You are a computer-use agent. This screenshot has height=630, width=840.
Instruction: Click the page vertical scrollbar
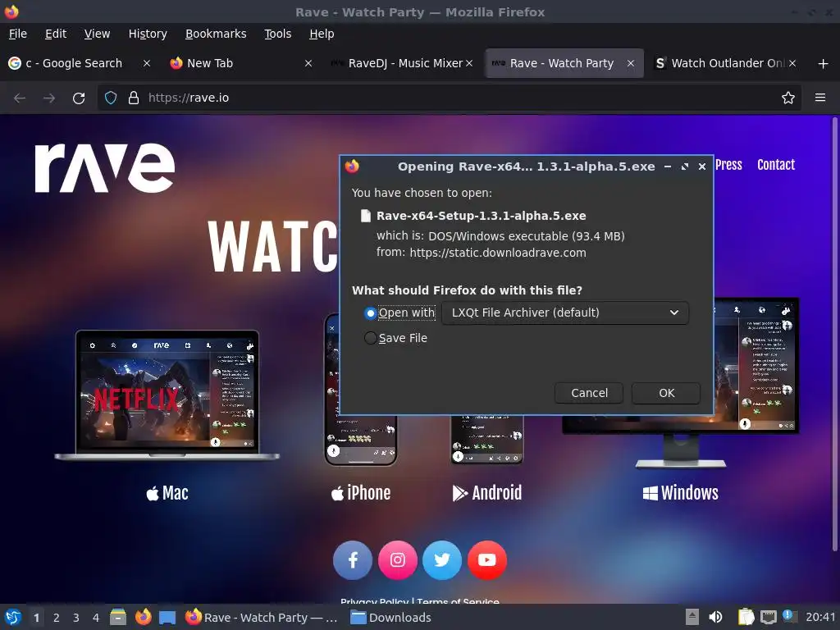pyautogui.click(x=834, y=333)
